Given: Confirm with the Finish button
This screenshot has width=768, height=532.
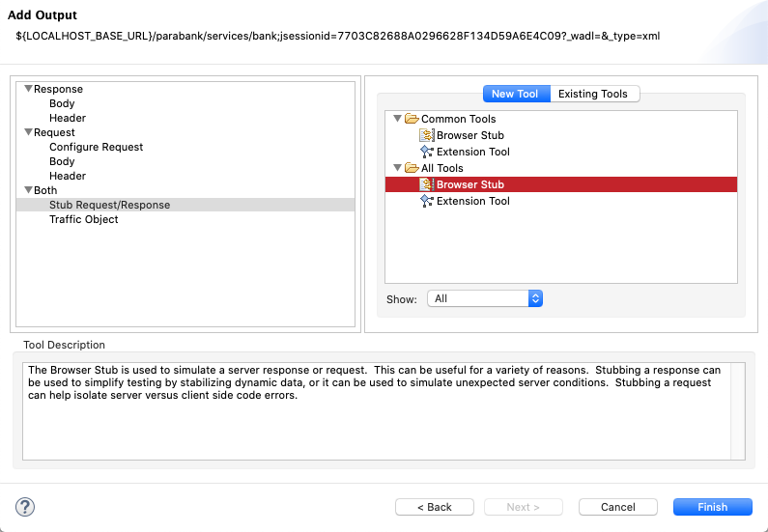Looking at the screenshot, I should click(x=713, y=507).
